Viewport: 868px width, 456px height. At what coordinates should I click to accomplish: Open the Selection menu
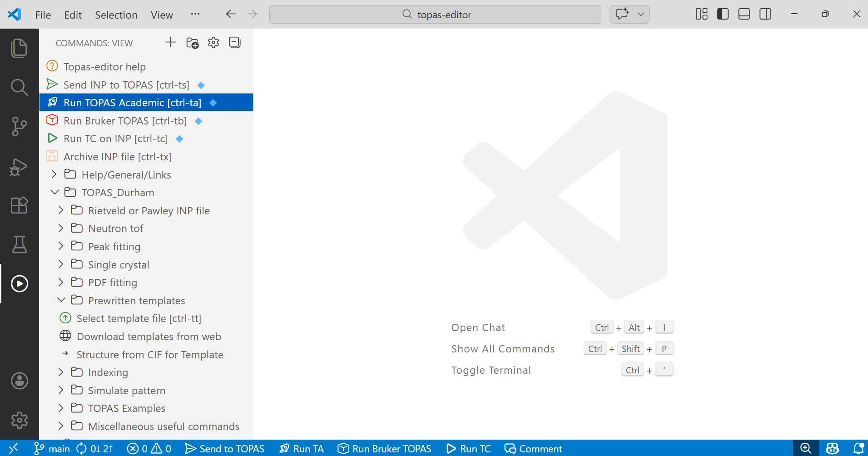(116, 15)
